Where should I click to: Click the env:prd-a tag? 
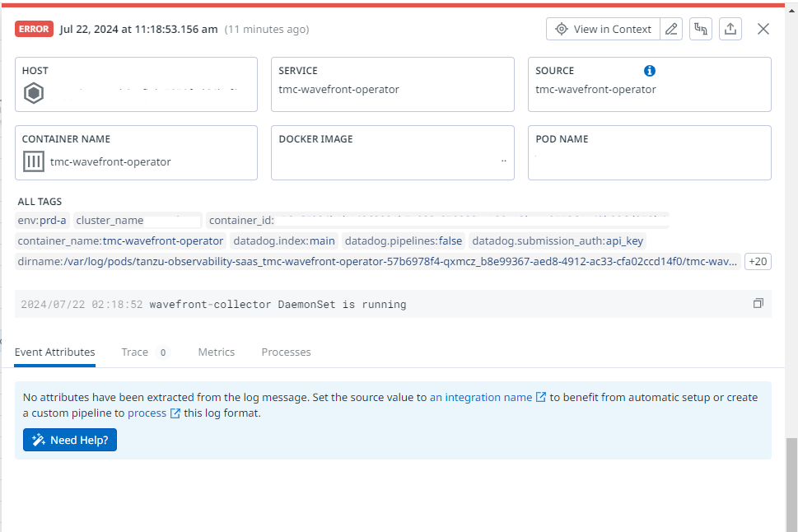coord(42,221)
